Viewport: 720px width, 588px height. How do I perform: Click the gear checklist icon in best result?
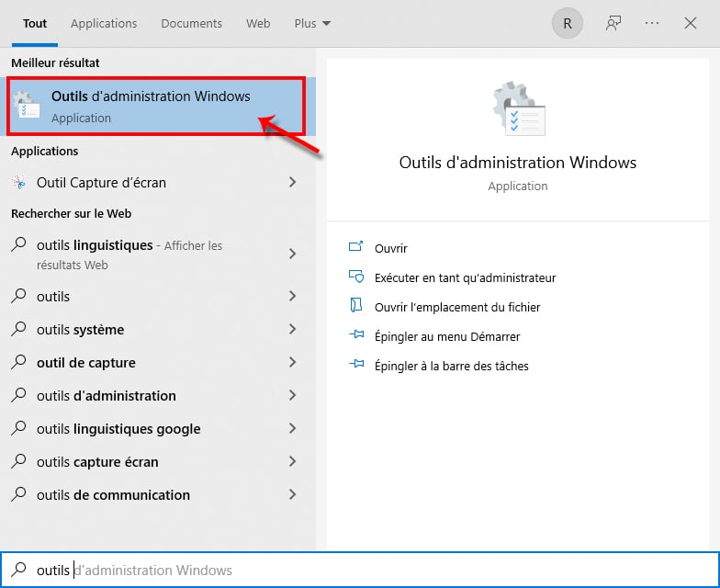click(27, 105)
